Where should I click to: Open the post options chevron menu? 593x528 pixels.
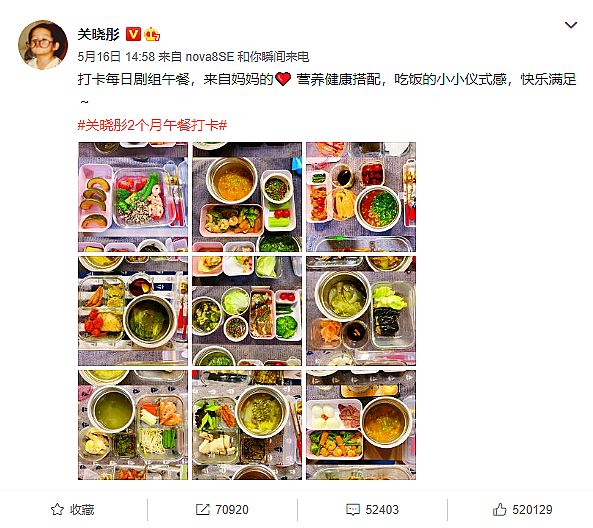571,25
